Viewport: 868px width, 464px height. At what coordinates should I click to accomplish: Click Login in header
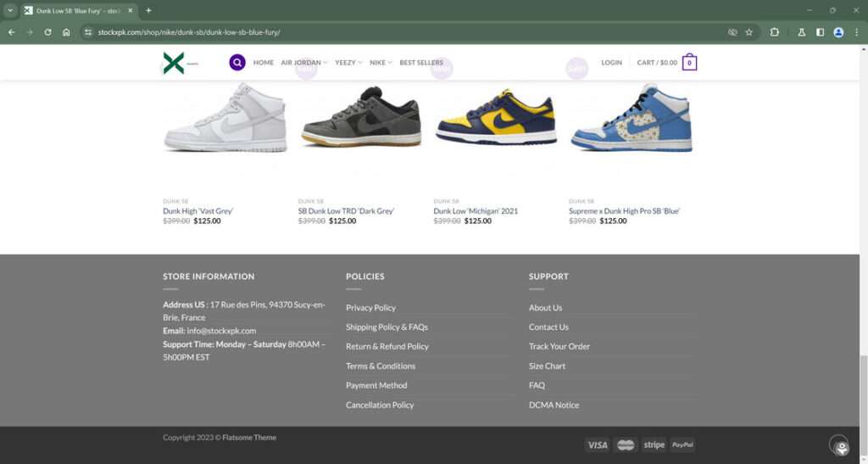pos(612,63)
